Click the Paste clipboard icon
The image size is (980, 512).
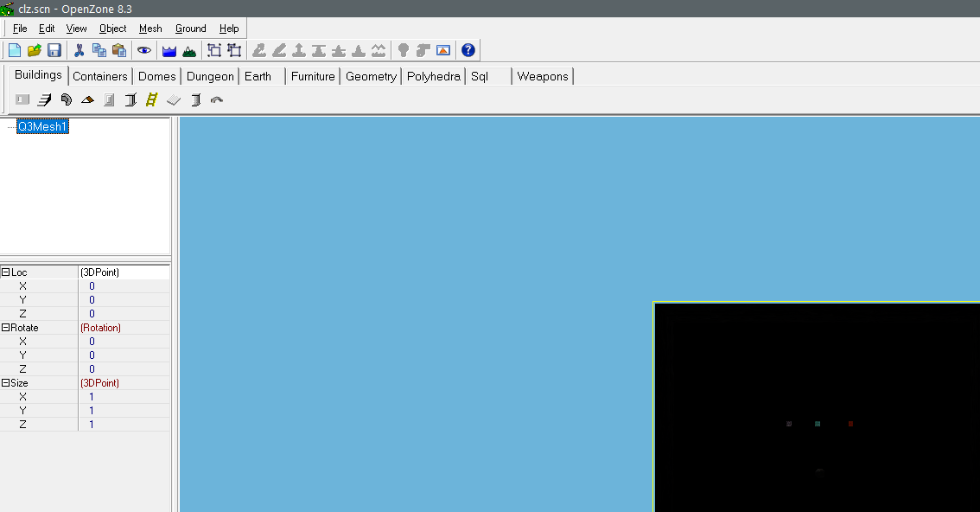tap(118, 50)
